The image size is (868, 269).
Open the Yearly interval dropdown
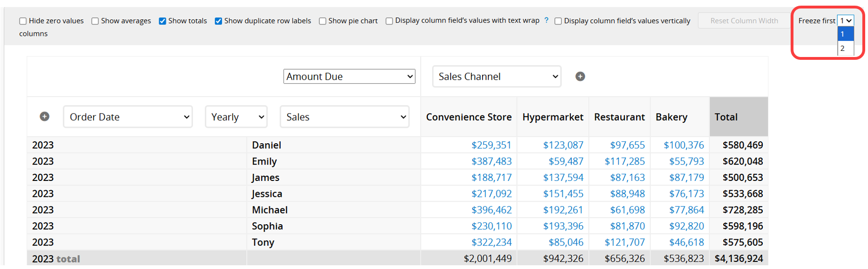click(x=236, y=117)
